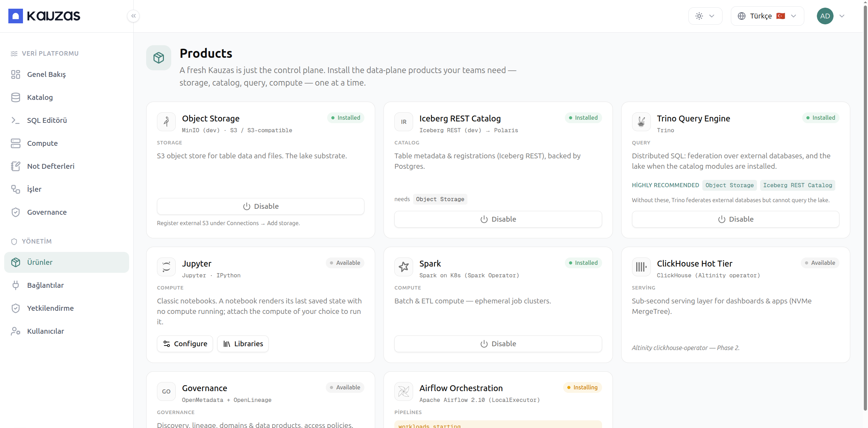
Task: Click the globe icon in language selector
Action: coord(742,16)
